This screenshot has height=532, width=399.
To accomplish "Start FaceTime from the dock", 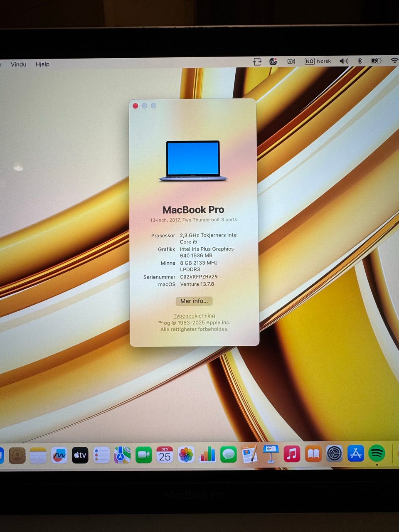I will 144,455.
